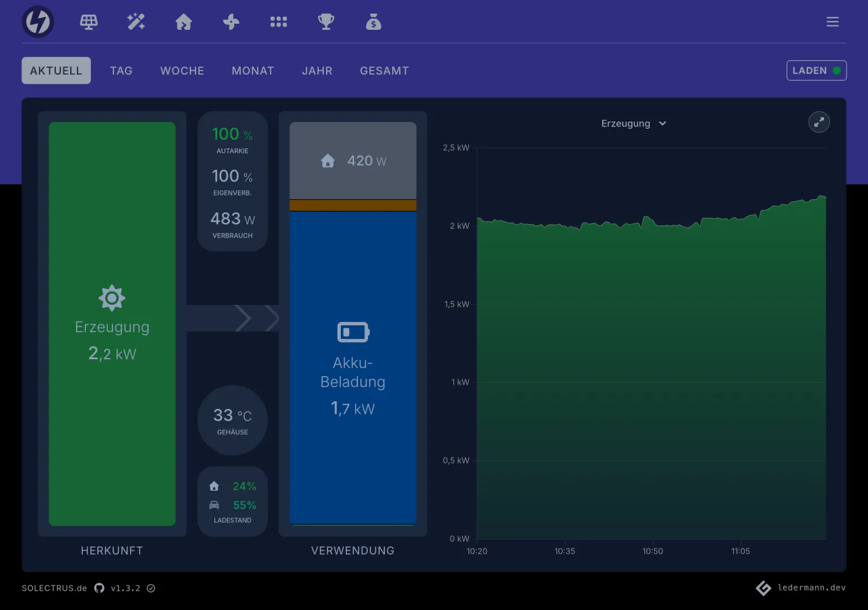868x610 pixels.
Task: Click the ledermann.dev diamond logo
Action: tap(763, 588)
